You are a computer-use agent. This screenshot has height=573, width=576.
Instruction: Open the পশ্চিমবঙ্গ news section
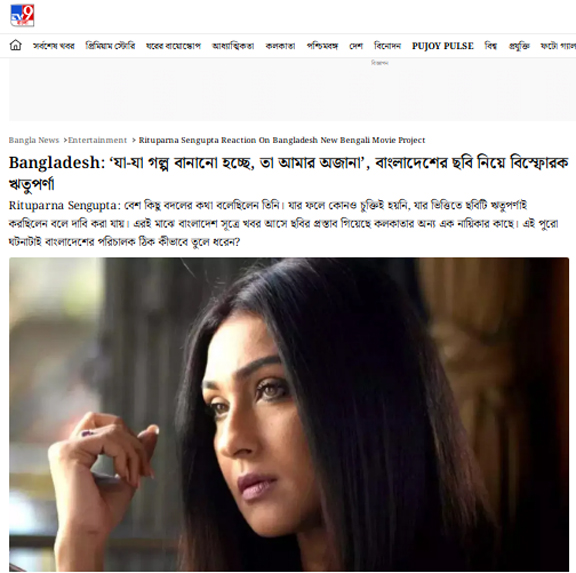(322, 46)
